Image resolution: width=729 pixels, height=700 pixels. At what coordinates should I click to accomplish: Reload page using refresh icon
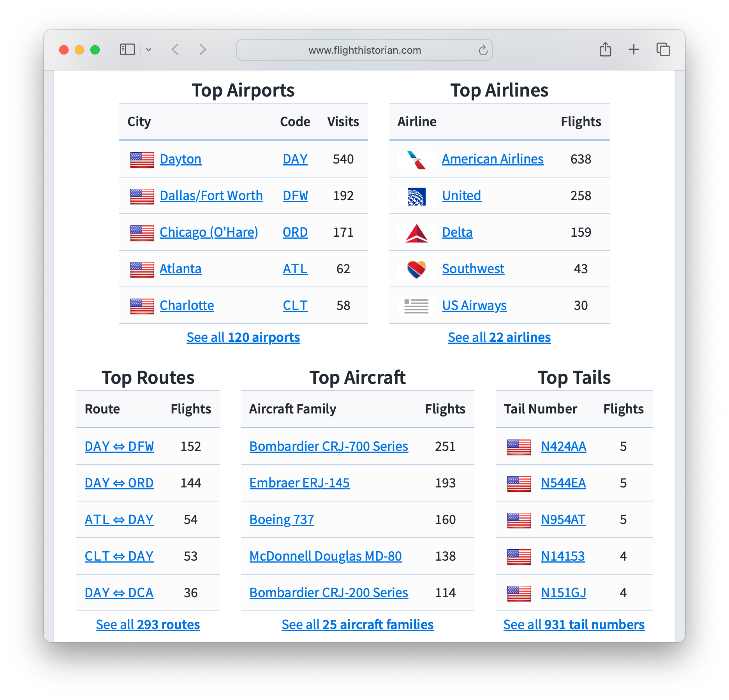point(483,50)
